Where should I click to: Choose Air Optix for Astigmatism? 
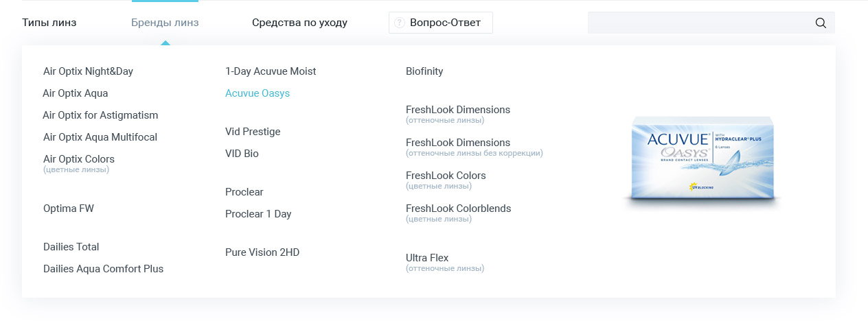coord(100,115)
